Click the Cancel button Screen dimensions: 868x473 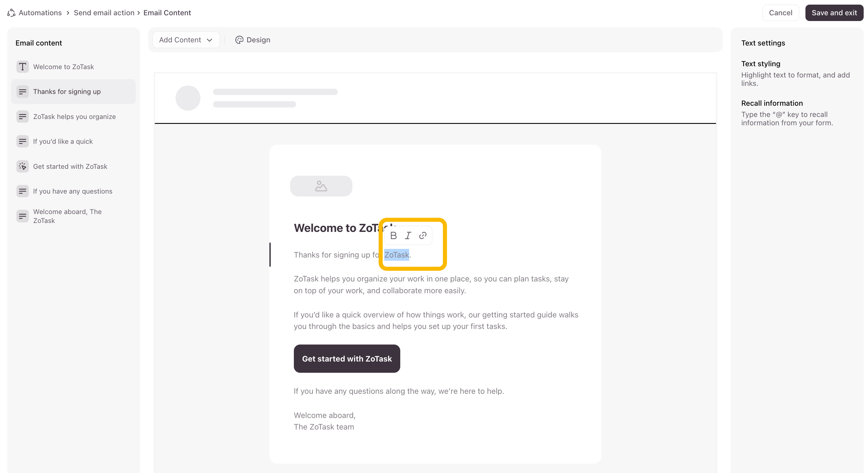pyautogui.click(x=780, y=13)
